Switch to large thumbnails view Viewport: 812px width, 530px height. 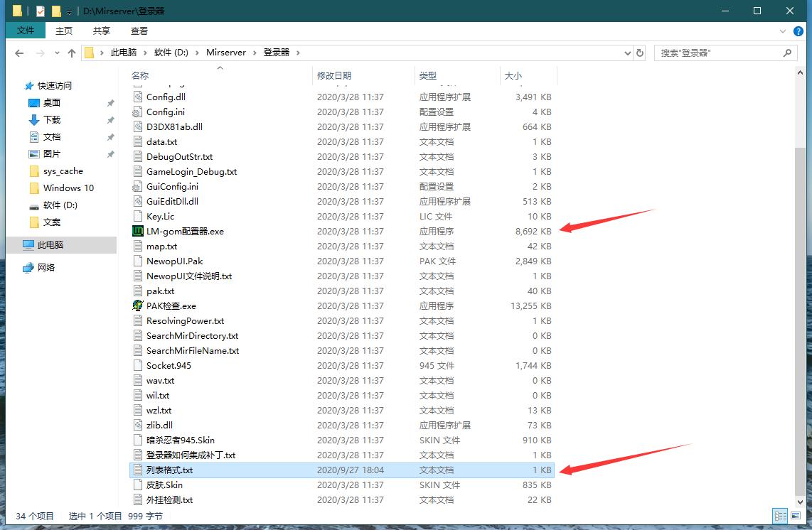(796, 516)
